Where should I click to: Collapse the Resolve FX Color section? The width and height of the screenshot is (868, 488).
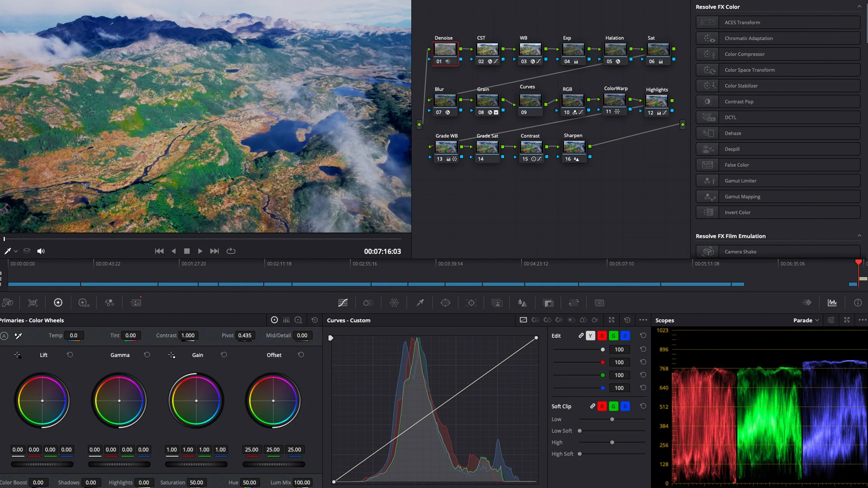[x=859, y=6]
